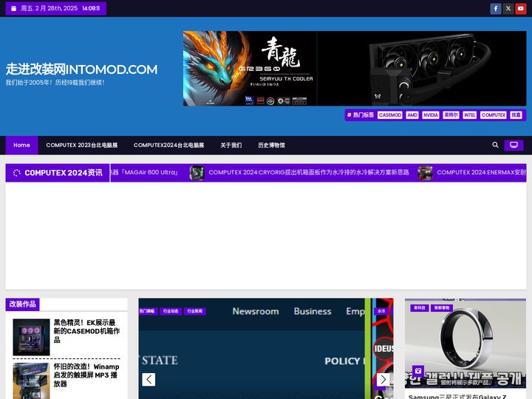Click the purple monitor icon button
Image resolution: width=532 pixels, height=399 pixels.
pos(514,146)
